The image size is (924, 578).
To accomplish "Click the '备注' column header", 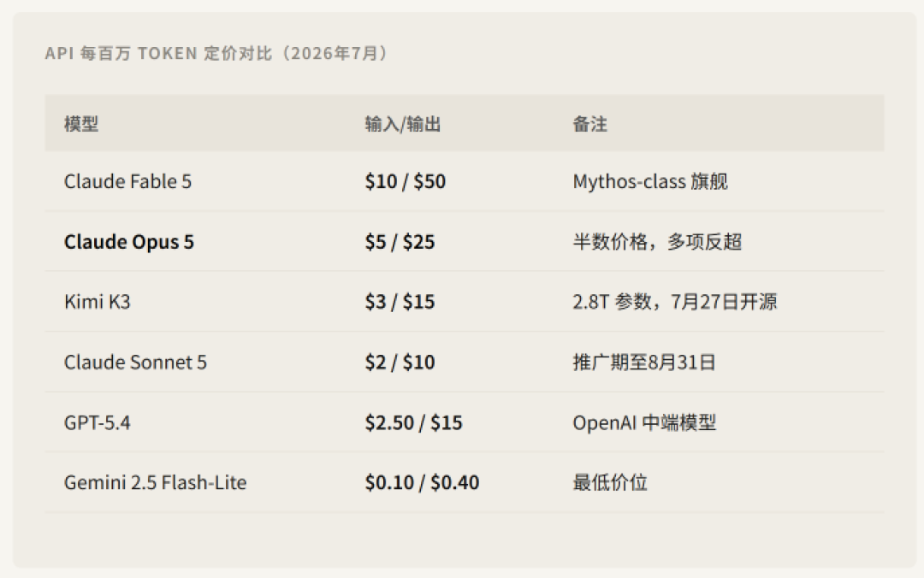I will (589, 124).
